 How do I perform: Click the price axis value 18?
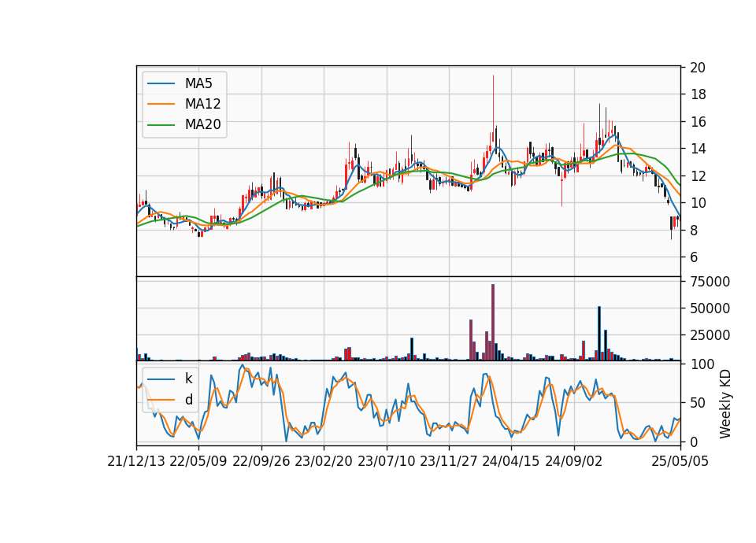[x=698, y=95]
